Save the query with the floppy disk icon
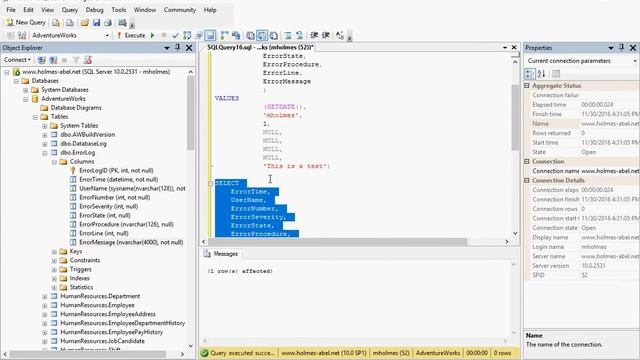 [96, 22]
